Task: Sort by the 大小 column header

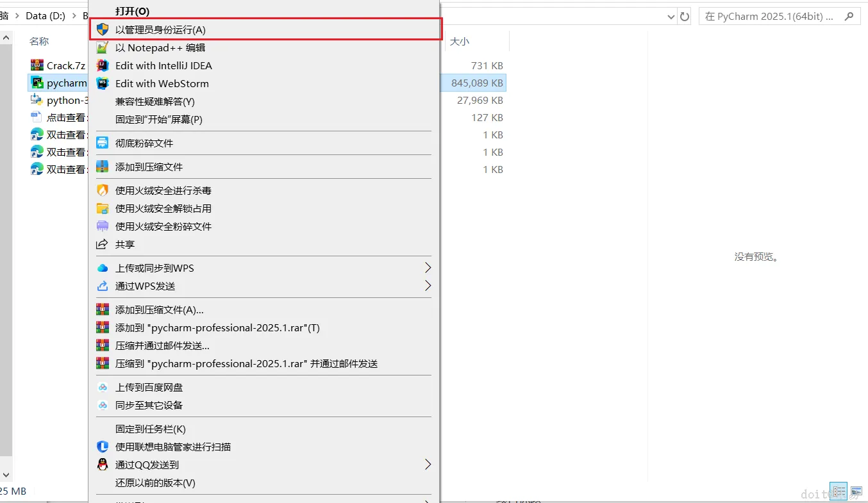Action: tap(460, 41)
